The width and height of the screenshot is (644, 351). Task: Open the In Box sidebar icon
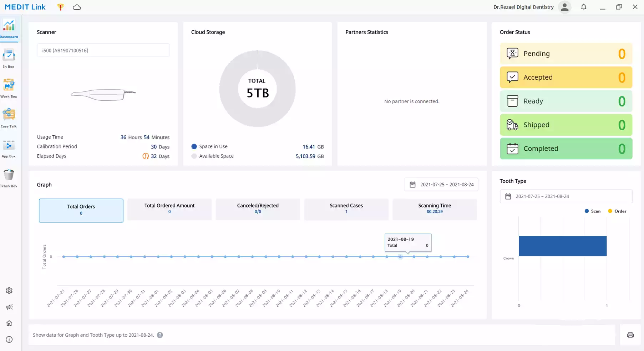(x=9, y=58)
